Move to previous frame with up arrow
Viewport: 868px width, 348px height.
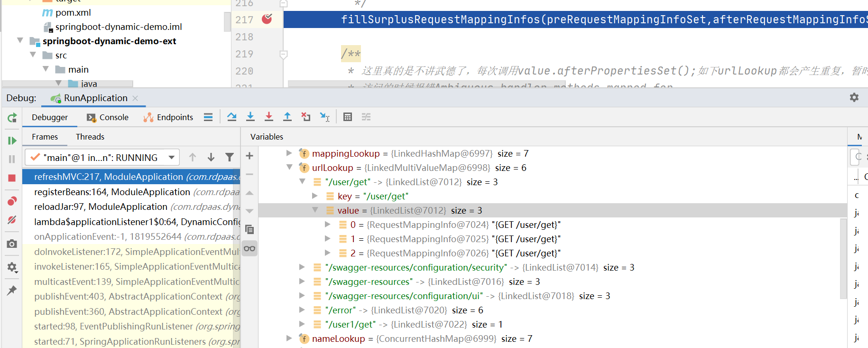193,157
